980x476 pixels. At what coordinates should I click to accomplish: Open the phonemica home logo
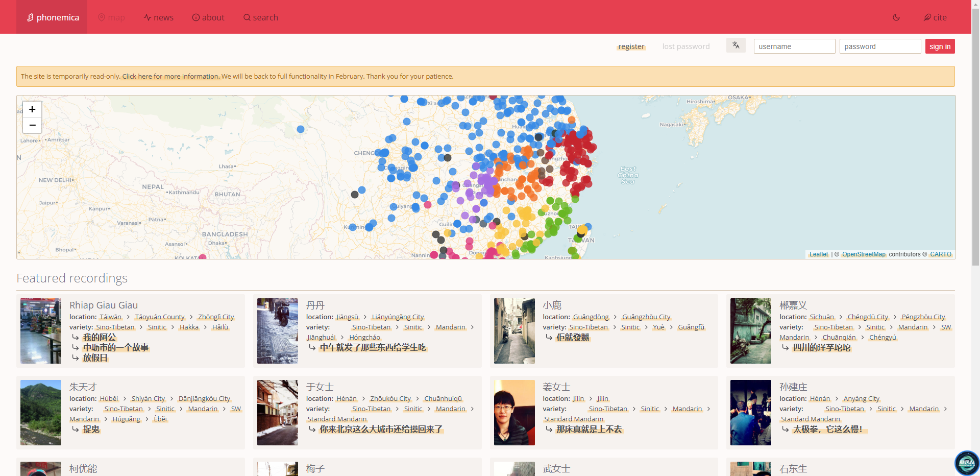click(x=53, y=17)
